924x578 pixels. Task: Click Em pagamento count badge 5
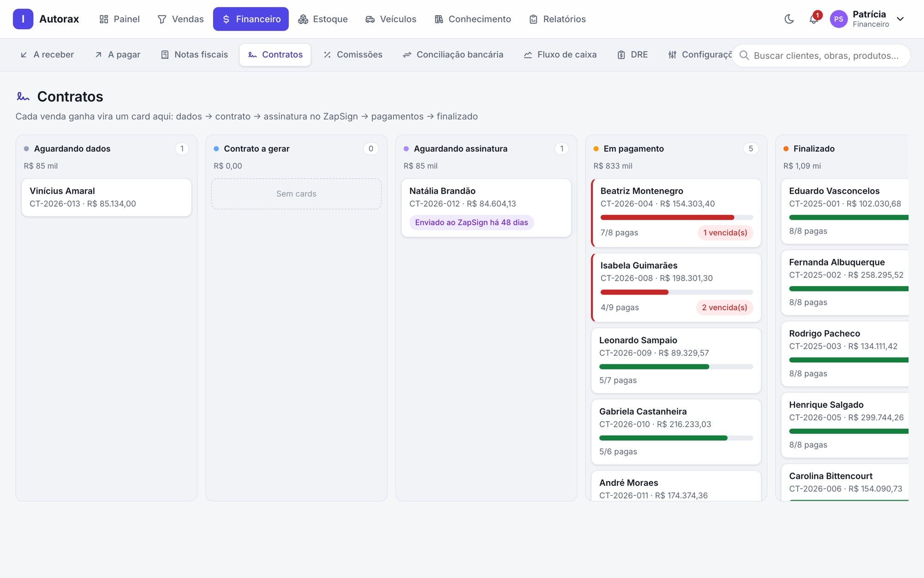tap(751, 148)
